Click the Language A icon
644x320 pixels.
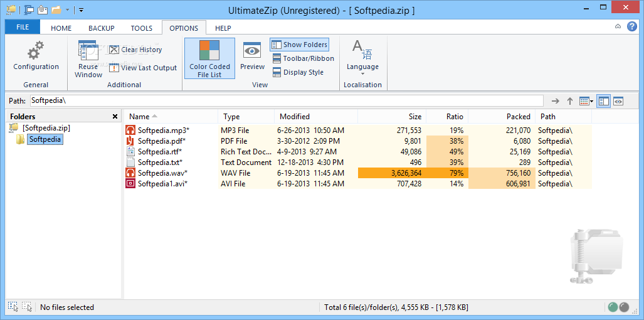(x=362, y=50)
